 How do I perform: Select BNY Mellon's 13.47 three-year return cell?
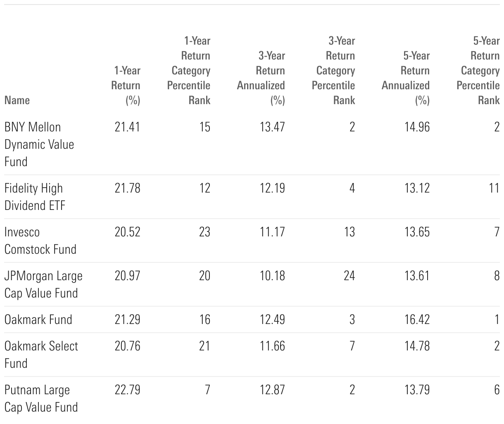[272, 127]
